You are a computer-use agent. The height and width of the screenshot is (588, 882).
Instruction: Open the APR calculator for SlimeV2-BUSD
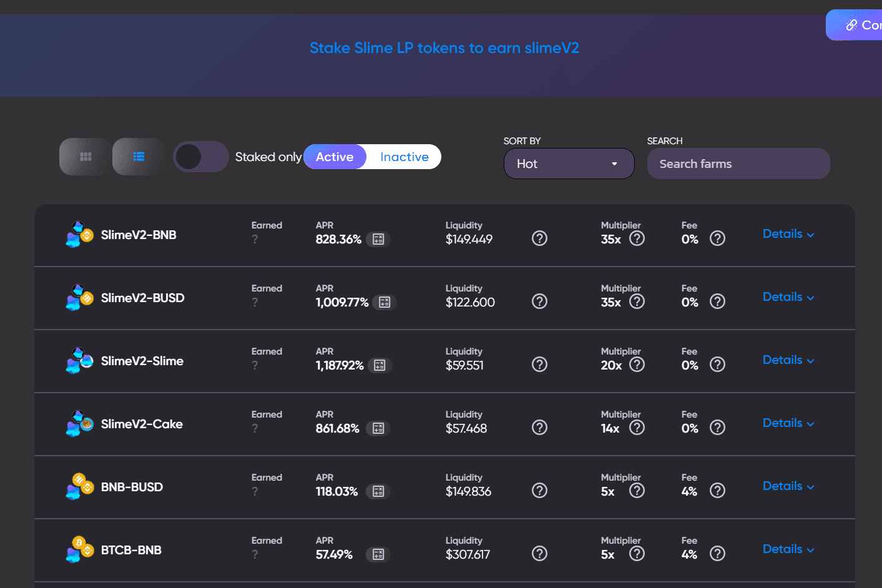pos(385,301)
